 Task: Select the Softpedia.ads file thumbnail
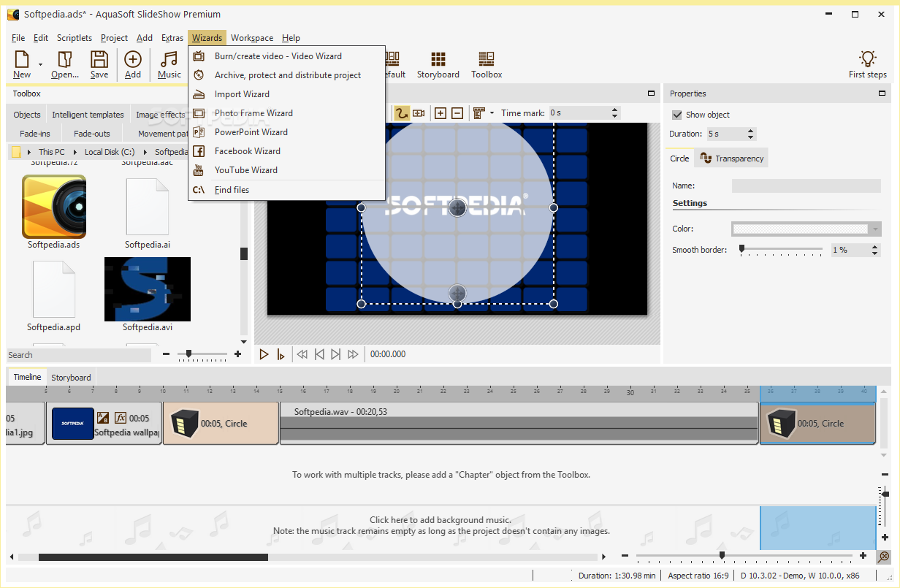(54, 207)
